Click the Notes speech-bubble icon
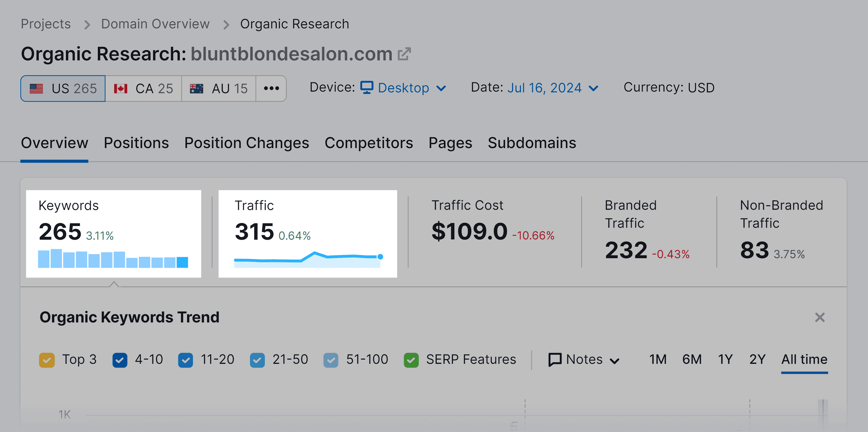 (554, 360)
